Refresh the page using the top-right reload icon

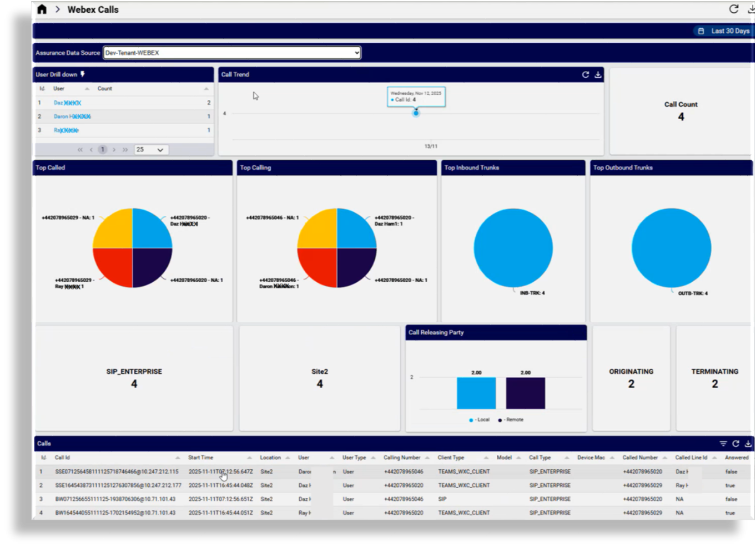pyautogui.click(x=733, y=9)
